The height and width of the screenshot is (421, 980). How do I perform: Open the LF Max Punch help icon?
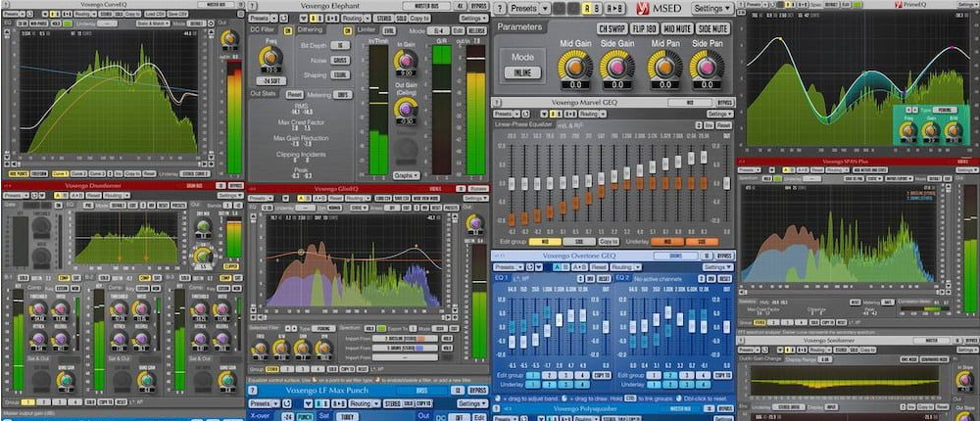253,391
